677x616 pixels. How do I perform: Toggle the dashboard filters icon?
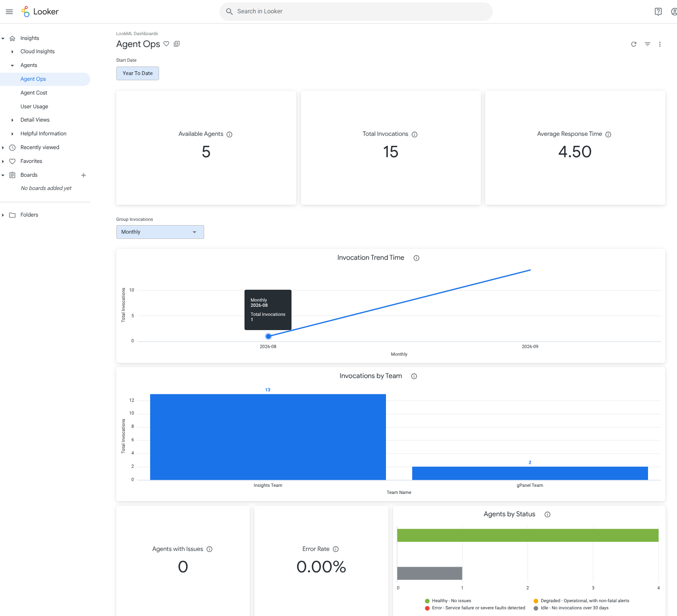click(x=647, y=44)
